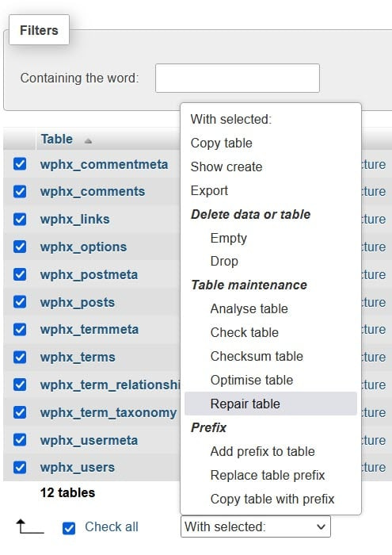This screenshot has width=392, height=555.
Task: Open the wphx_terms table link
Action: [x=78, y=357]
